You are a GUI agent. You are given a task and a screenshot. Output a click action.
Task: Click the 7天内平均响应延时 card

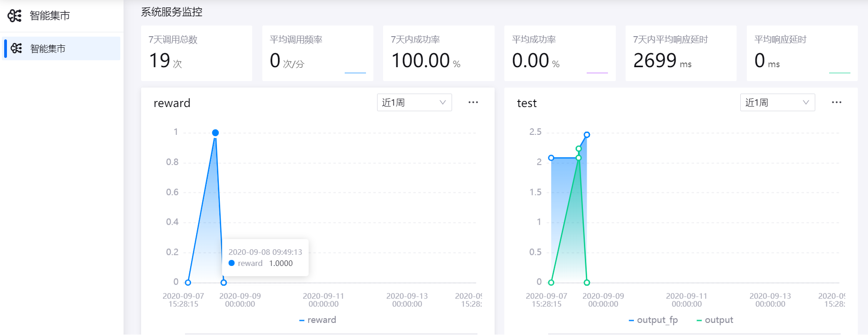point(681,53)
